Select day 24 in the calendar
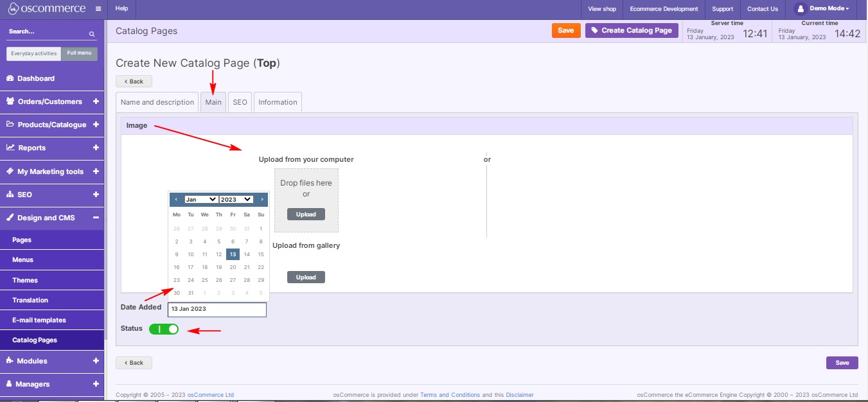 point(191,280)
